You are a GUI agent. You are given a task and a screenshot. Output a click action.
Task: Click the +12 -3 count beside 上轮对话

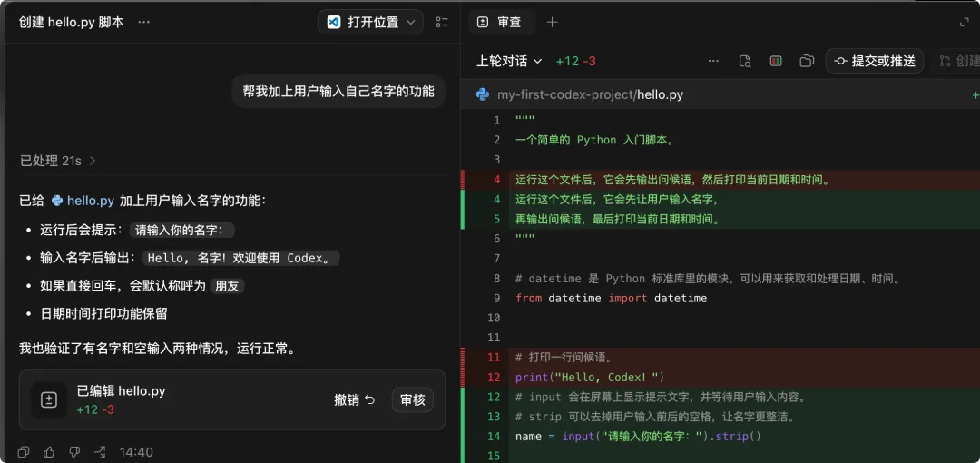[575, 61]
